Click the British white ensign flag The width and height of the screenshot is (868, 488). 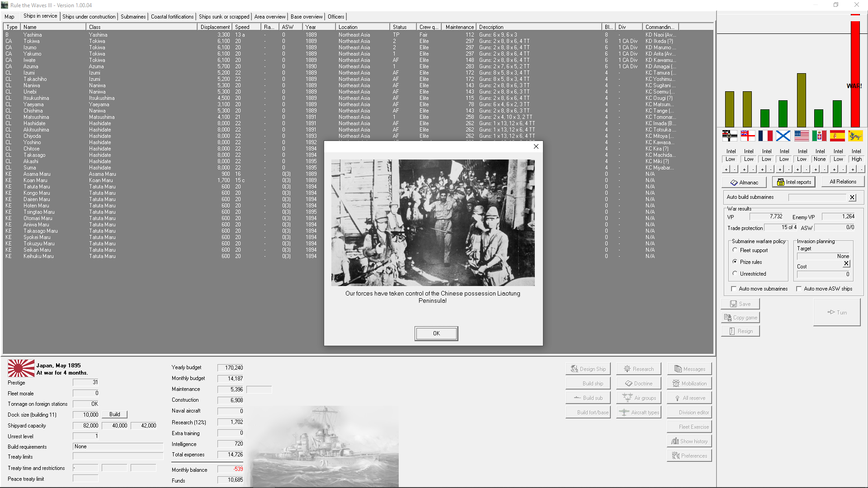(x=748, y=136)
